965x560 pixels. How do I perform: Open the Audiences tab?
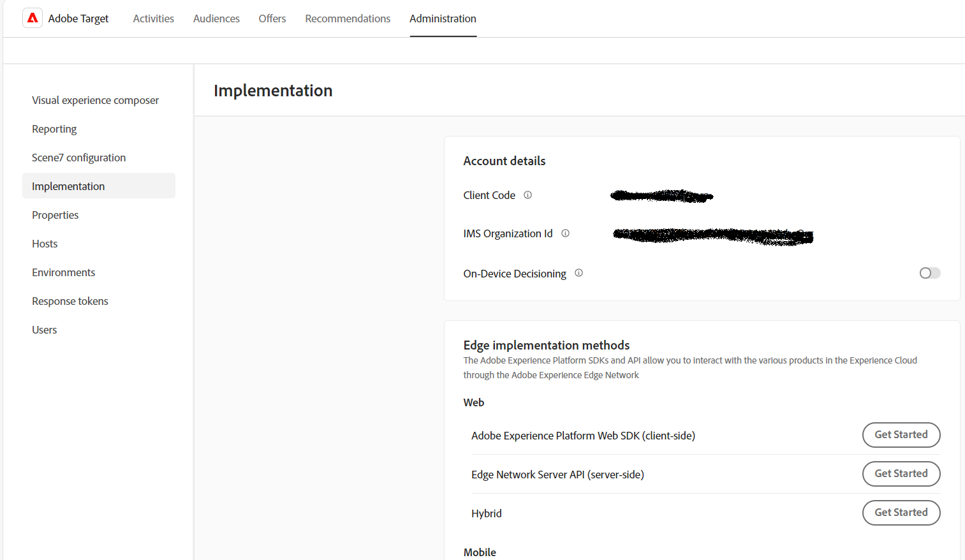point(216,18)
